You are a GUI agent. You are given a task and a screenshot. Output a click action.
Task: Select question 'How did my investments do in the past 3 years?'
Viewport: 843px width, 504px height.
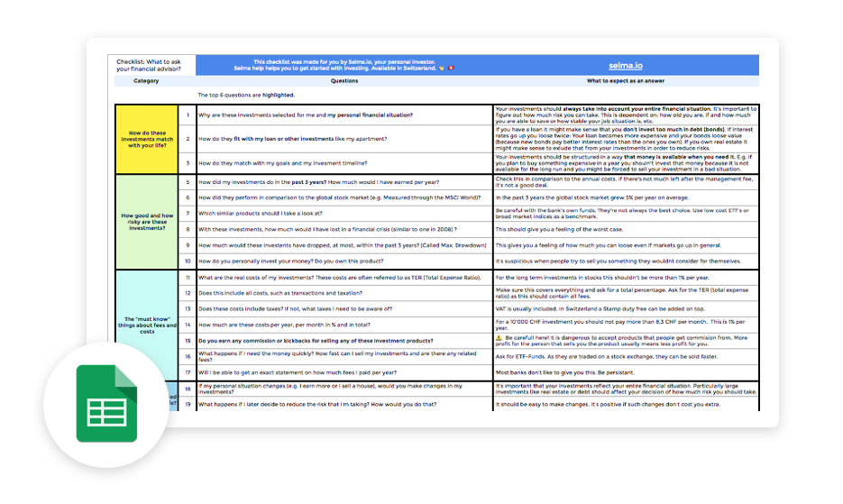(344, 182)
